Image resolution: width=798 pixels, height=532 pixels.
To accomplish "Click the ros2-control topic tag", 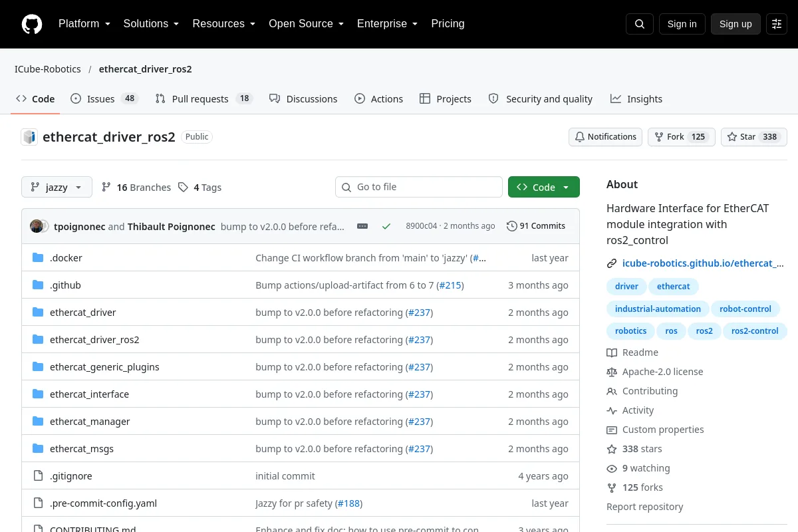I will 755,331.
